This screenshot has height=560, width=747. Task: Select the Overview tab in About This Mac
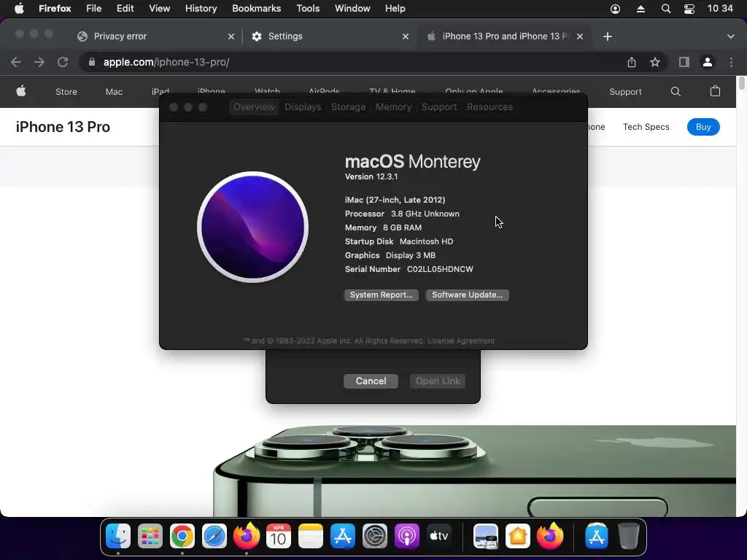254,106
